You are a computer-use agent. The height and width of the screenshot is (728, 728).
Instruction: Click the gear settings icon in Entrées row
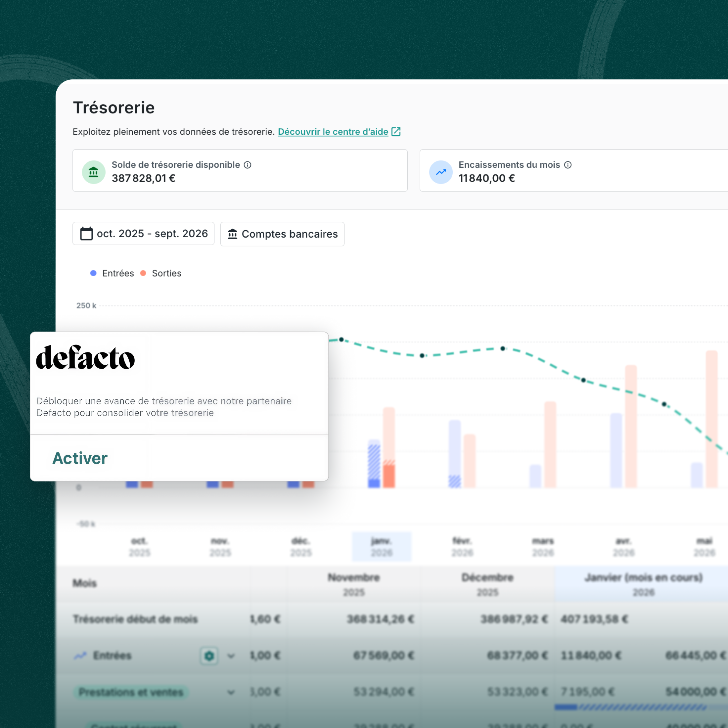[209, 656]
